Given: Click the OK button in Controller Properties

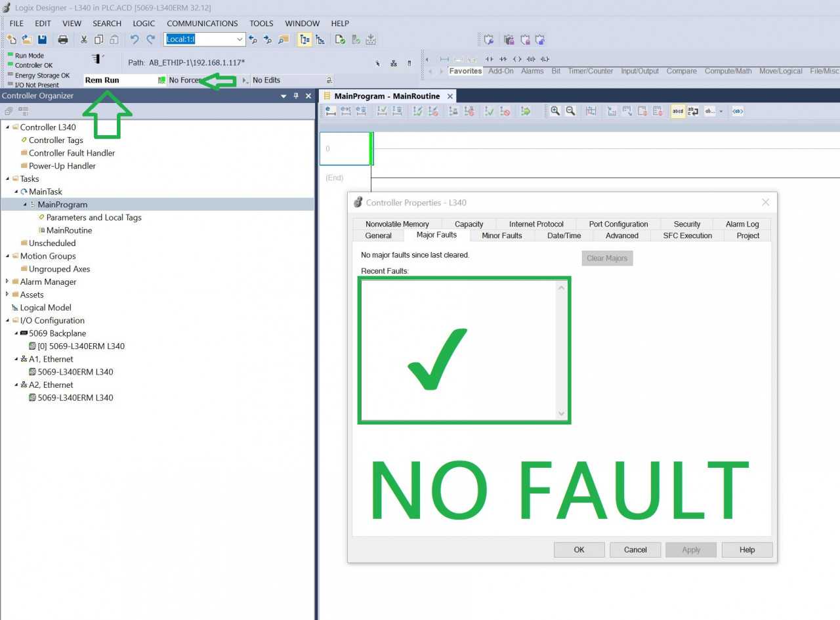Looking at the screenshot, I should pyautogui.click(x=579, y=550).
